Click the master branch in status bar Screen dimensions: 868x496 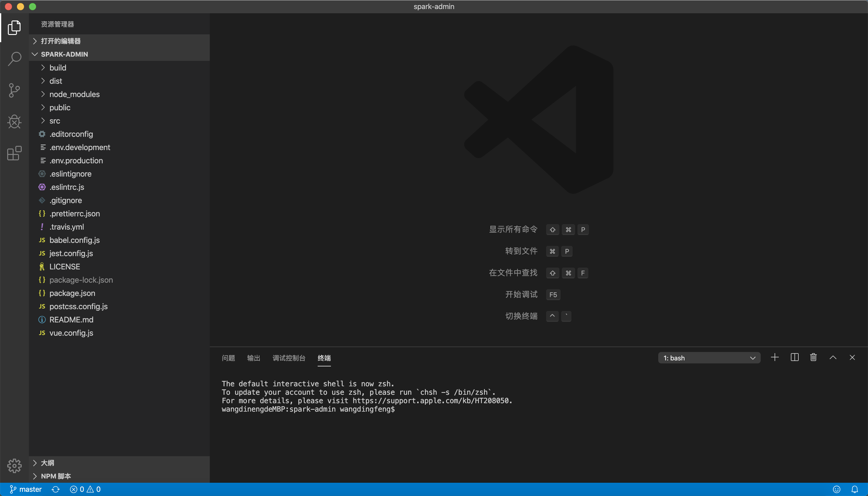click(x=26, y=489)
